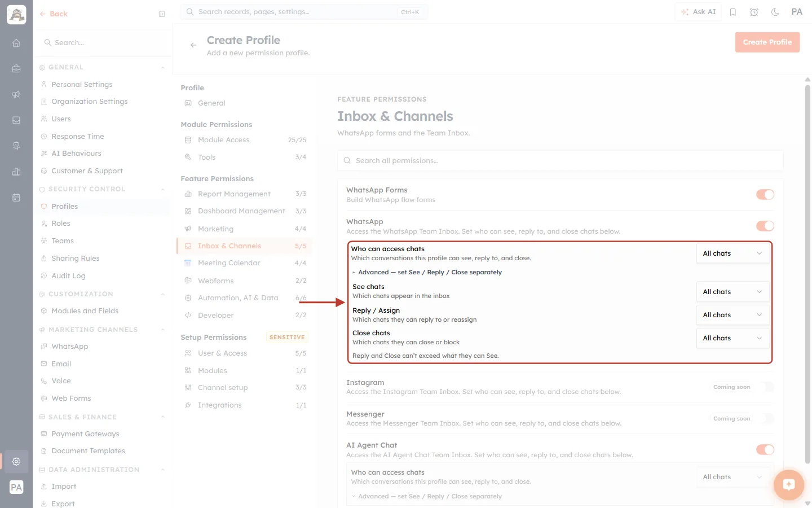The width and height of the screenshot is (812, 508).
Task: Click the home icon in left rail
Action: (x=16, y=43)
